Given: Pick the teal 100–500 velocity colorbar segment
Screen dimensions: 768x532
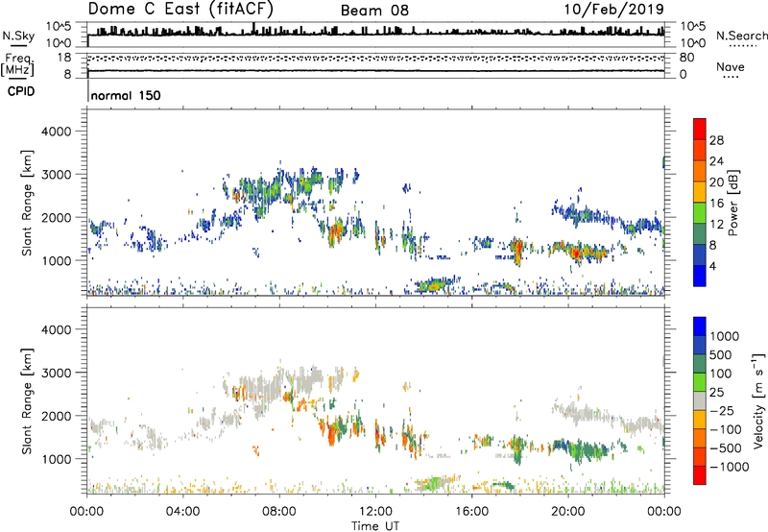Looking at the screenshot, I should 700,364.
